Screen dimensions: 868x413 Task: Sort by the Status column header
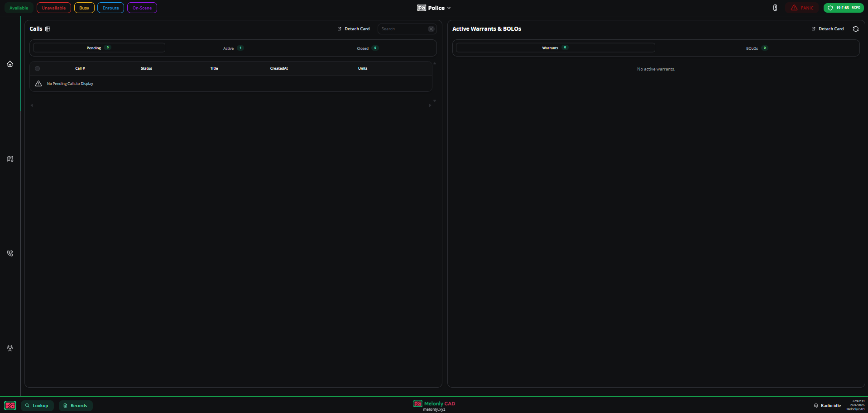pyautogui.click(x=146, y=68)
